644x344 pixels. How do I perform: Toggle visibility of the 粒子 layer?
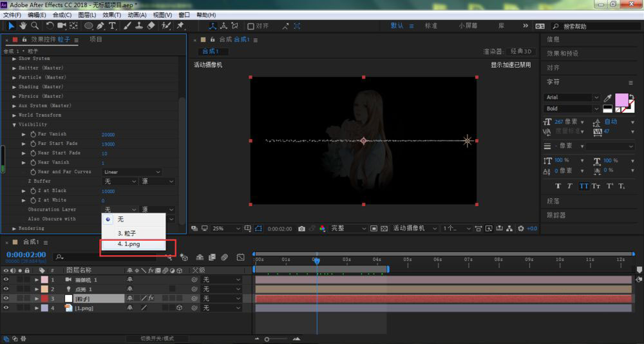pyautogui.click(x=6, y=298)
